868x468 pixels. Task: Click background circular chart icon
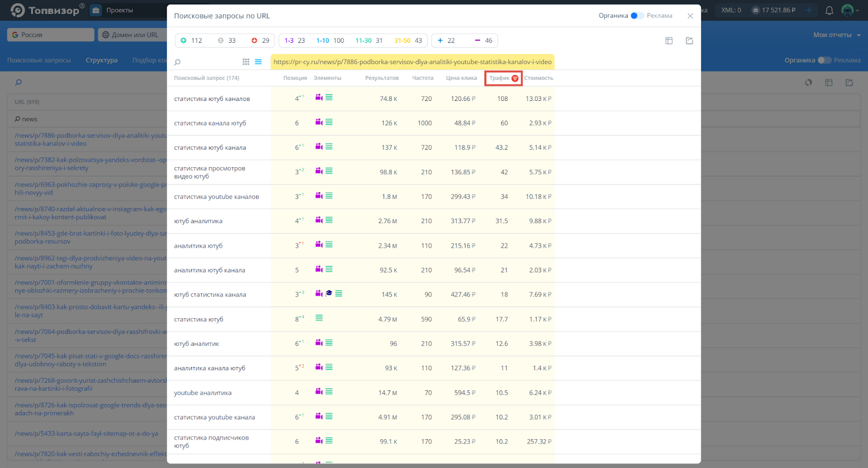coord(808,83)
